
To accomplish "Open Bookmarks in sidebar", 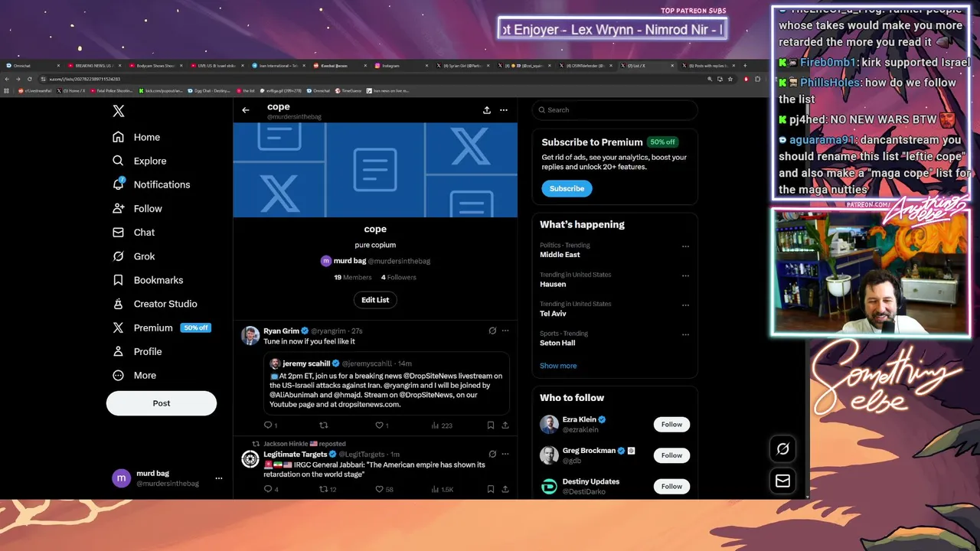I will (x=148, y=280).
